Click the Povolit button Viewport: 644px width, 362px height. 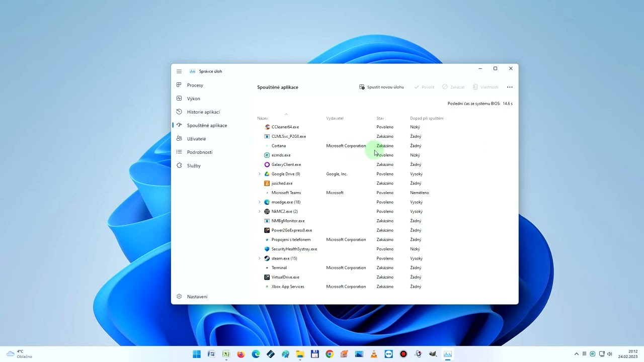[x=424, y=87]
